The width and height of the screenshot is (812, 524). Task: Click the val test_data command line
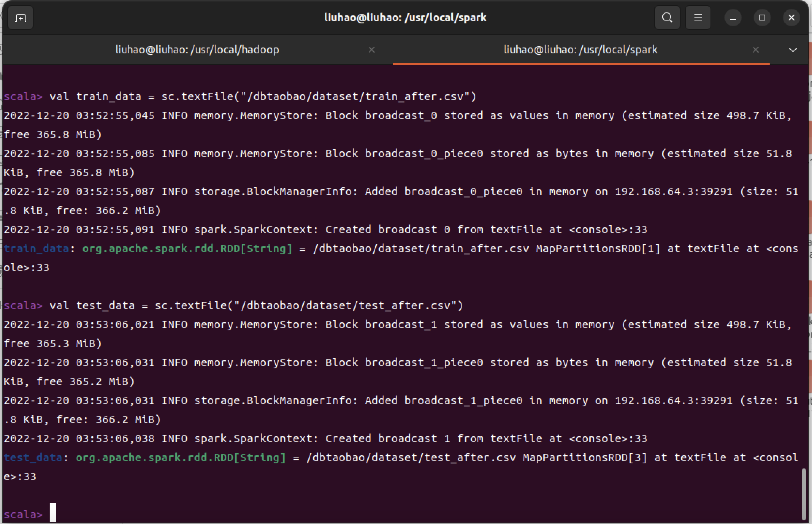256,305
